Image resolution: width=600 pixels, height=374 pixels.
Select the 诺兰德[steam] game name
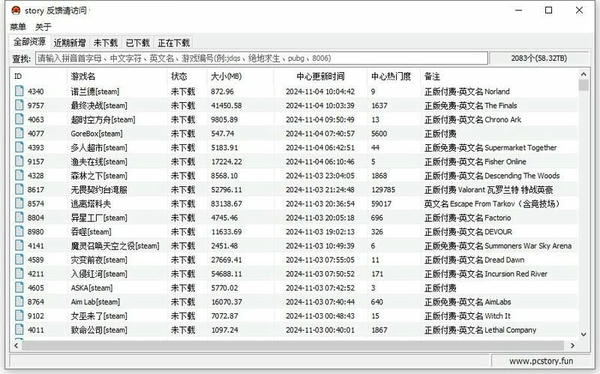[x=95, y=91]
